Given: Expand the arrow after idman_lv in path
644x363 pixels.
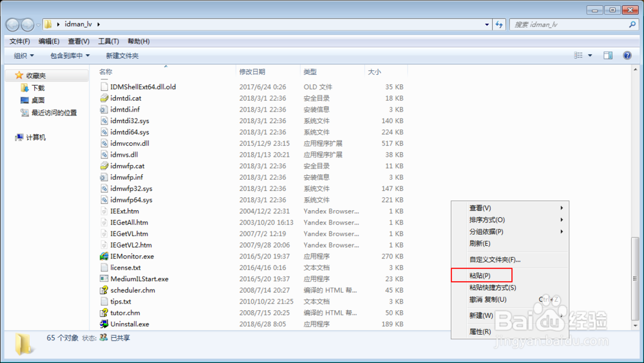Looking at the screenshot, I should point(99,25).
